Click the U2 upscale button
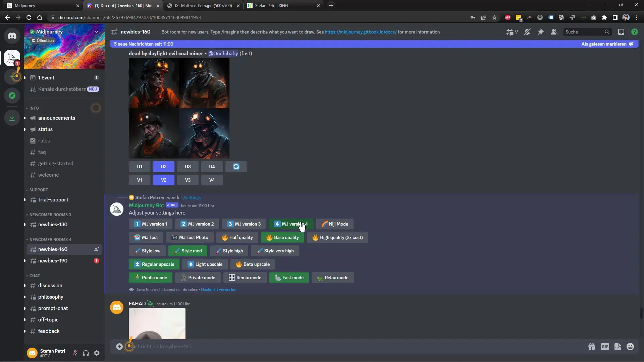644x362 pixels. (x=164, y=167)
